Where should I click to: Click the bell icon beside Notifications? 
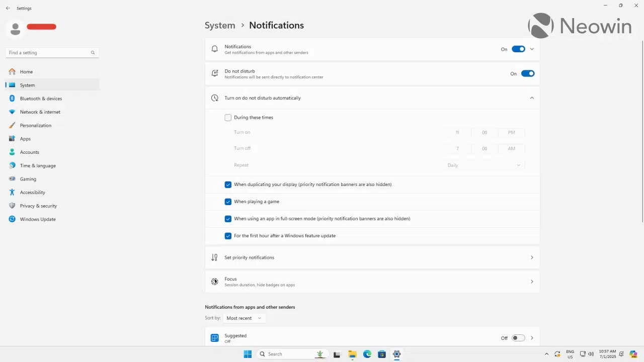click(x=215, y=49)
